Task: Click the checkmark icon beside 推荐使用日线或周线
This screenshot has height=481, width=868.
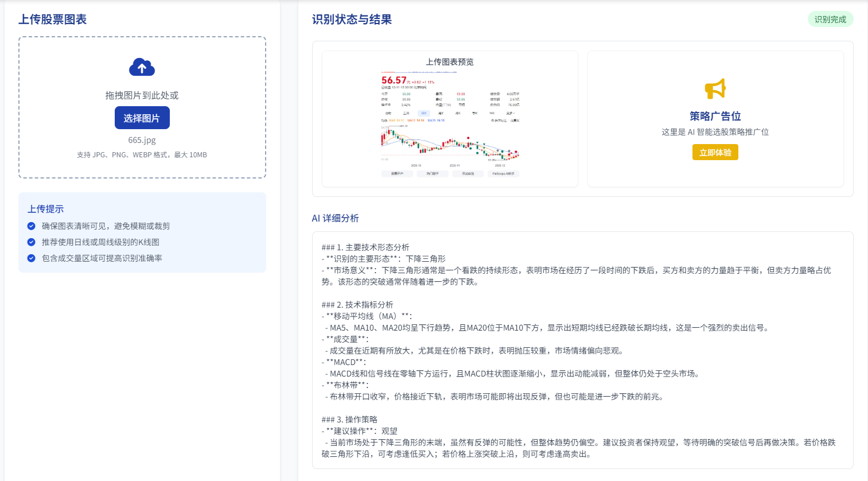Action: [x=32, y=242]
